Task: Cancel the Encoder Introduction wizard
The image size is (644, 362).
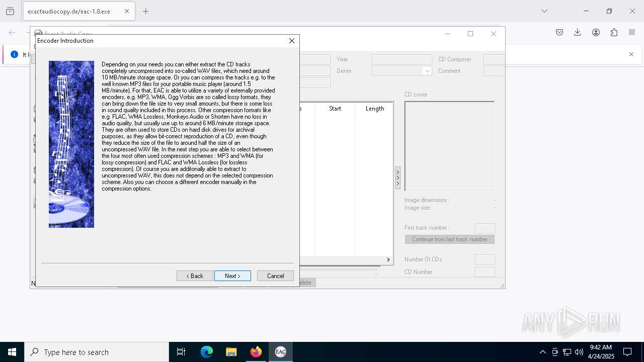Action: tap(275, 276)
